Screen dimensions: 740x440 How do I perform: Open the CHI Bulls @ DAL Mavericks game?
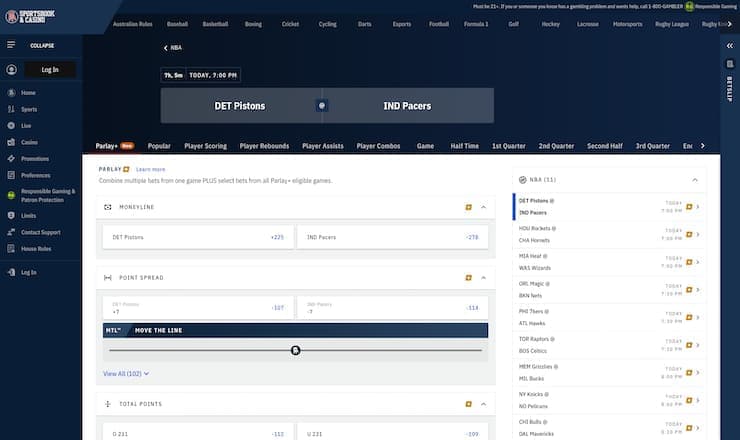pyautogui.click(x=609, y=428)
